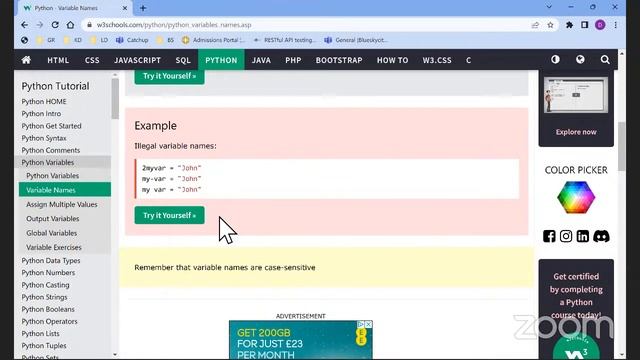The width and height of the screenshot is (640, 360).
Task: Open Python Intro in sidebar
Action: [41, 114]
